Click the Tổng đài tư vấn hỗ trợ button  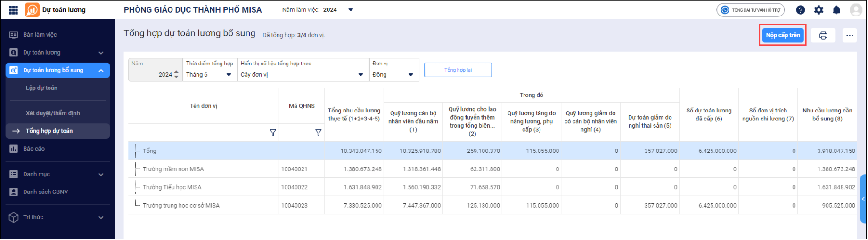click(751, 10)
